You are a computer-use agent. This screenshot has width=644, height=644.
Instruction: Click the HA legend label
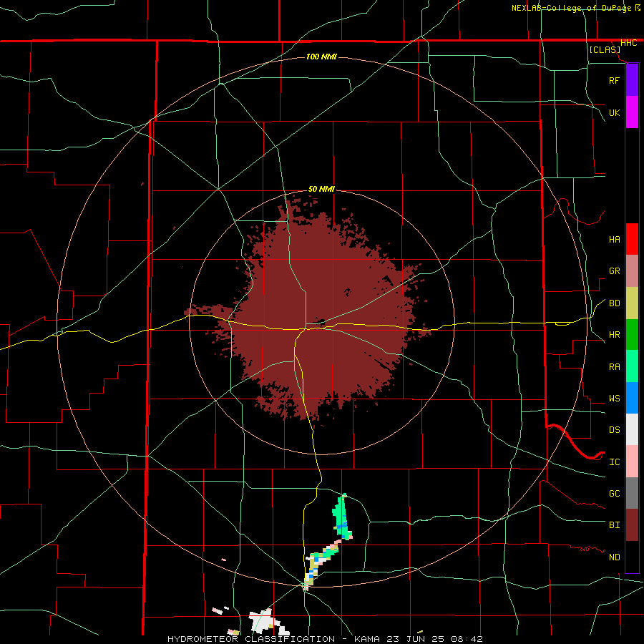coord(614,239)
